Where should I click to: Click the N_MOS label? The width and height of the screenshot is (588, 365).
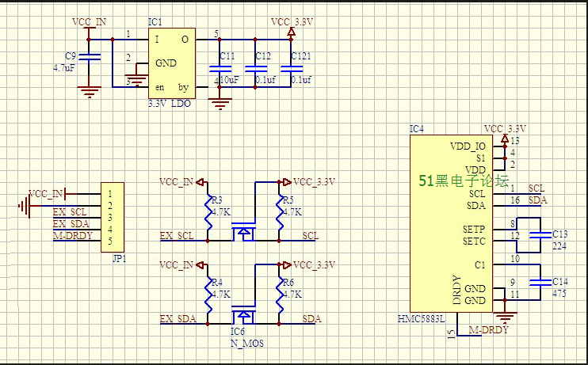pyautogui.click(x=247, y=344)
